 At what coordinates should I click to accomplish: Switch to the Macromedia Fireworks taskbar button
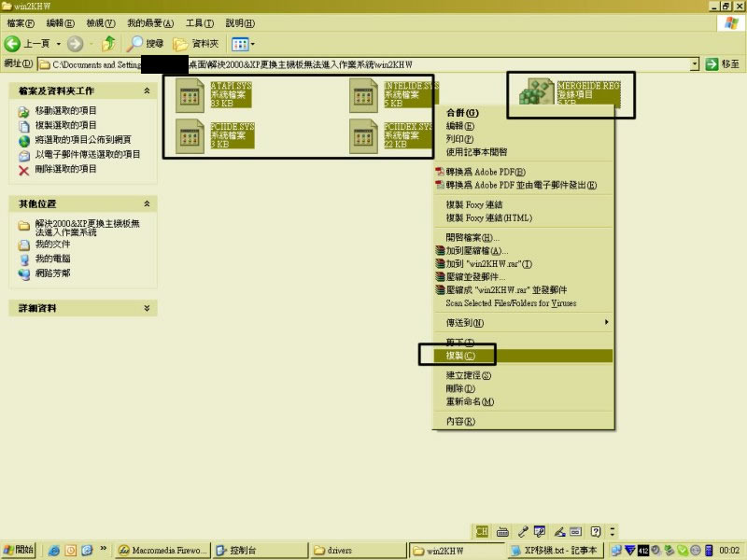coord(162,551)
